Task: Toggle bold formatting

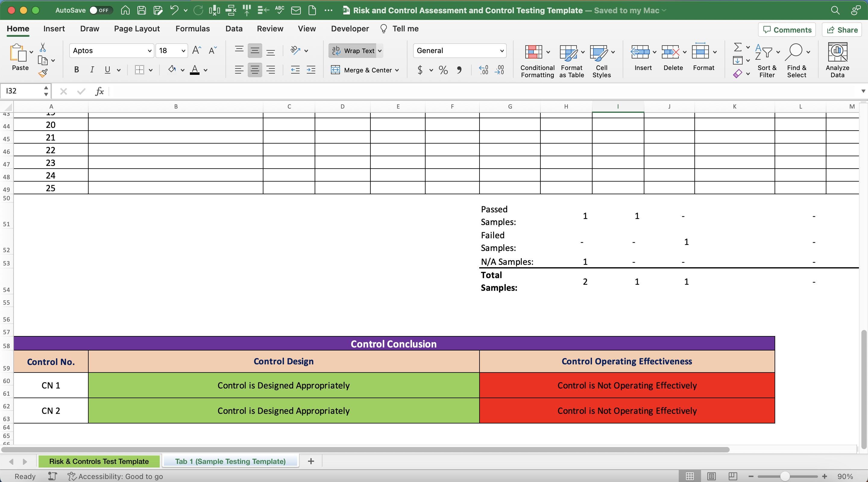Action: click(x=76, y=70)
